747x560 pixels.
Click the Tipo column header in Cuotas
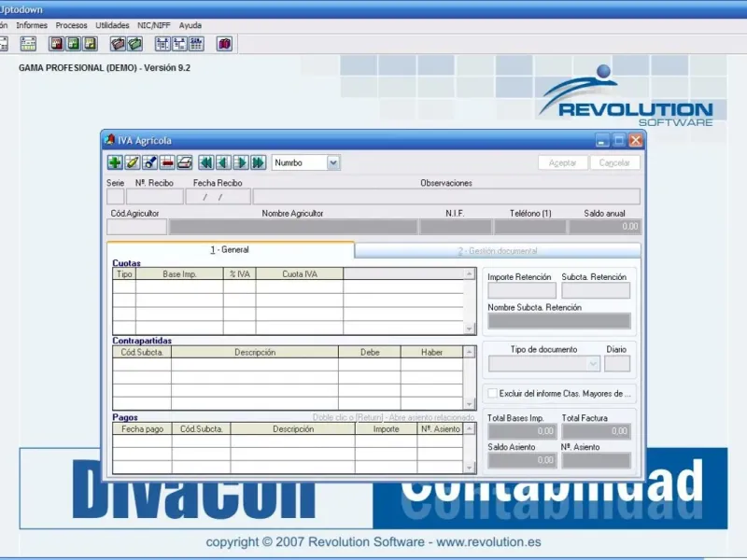pyautogui.click(x=124, y=273)
